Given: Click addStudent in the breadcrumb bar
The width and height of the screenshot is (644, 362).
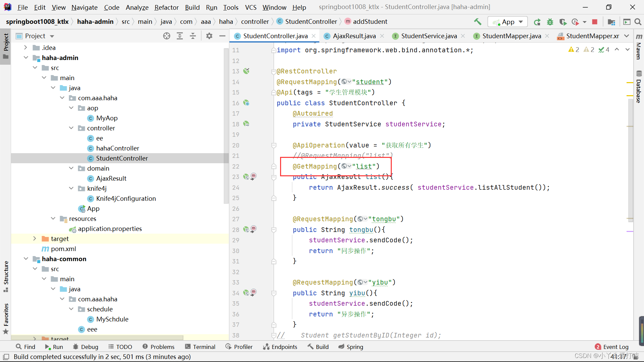Looking at the screenshot, I should 370,21.
